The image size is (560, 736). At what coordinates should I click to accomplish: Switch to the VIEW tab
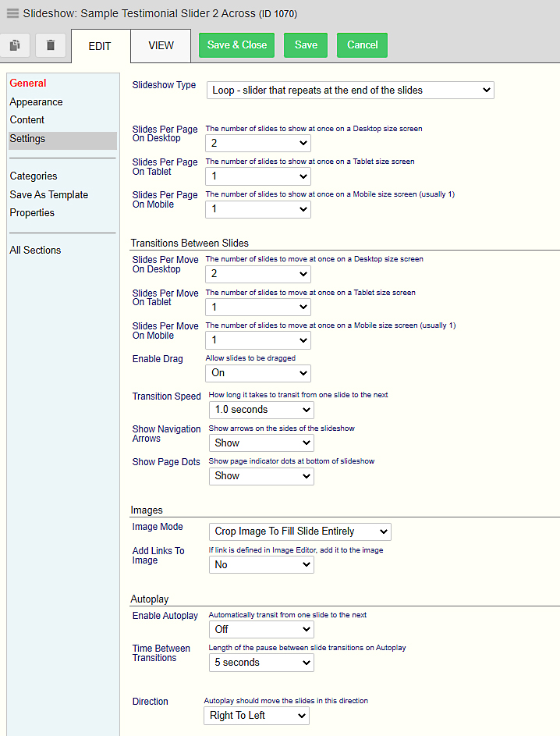point(161,45)
